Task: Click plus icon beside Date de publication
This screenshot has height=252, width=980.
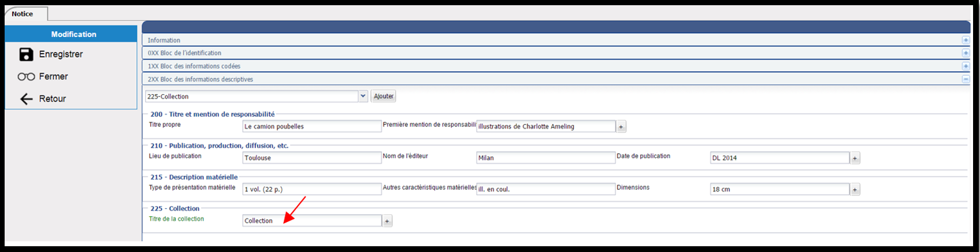Action: click(855, 158)
